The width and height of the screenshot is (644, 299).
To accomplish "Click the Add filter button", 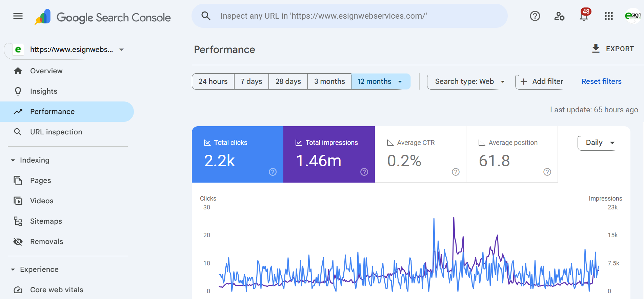I will coord(542,81).
